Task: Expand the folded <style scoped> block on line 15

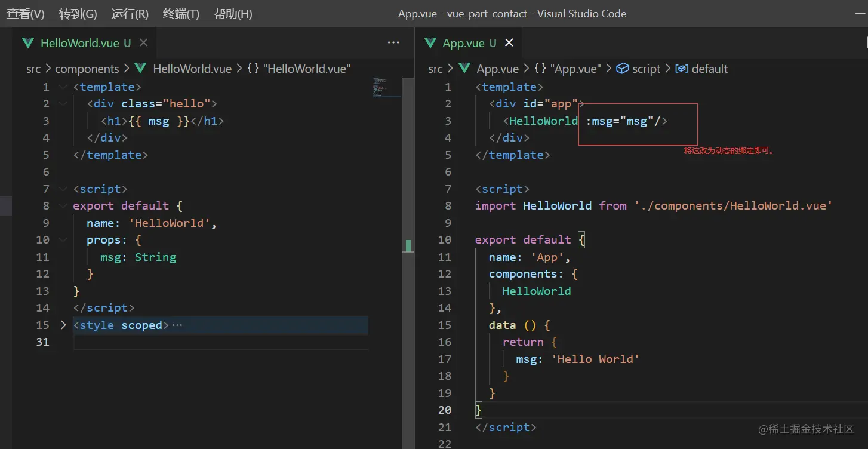Action: [x=63, y=325]
